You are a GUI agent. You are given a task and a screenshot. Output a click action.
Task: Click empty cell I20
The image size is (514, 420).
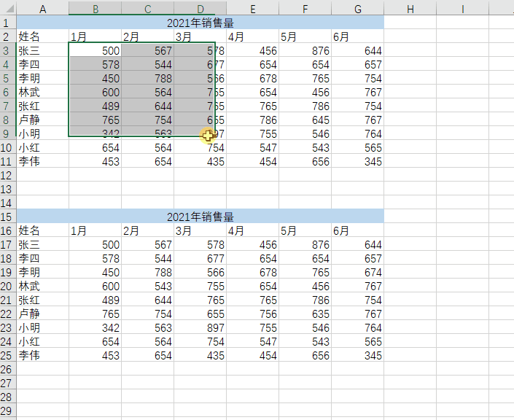462,286
